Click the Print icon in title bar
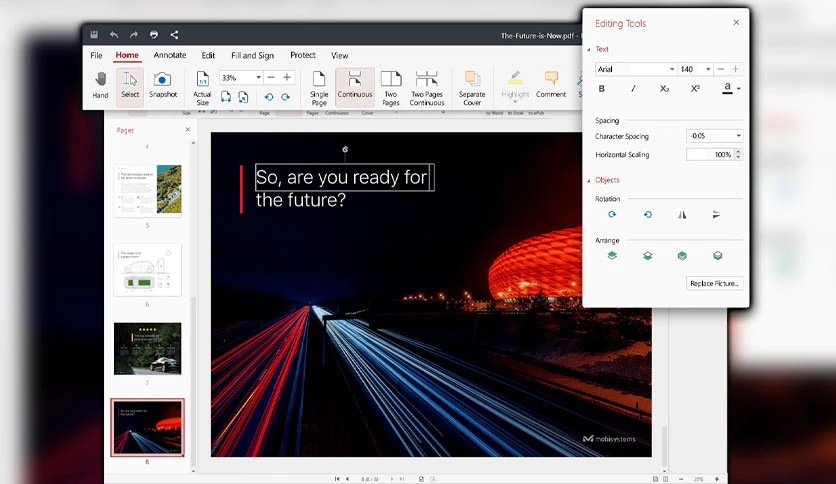Image resolution: width=836 pixels, height=484 pixels. [x=154, y=35]
